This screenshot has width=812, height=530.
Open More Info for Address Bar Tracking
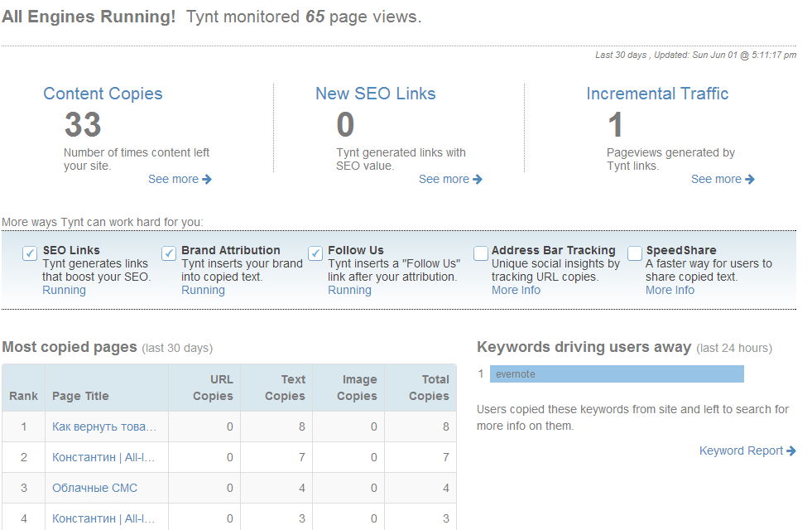click(x=516, y=290)
